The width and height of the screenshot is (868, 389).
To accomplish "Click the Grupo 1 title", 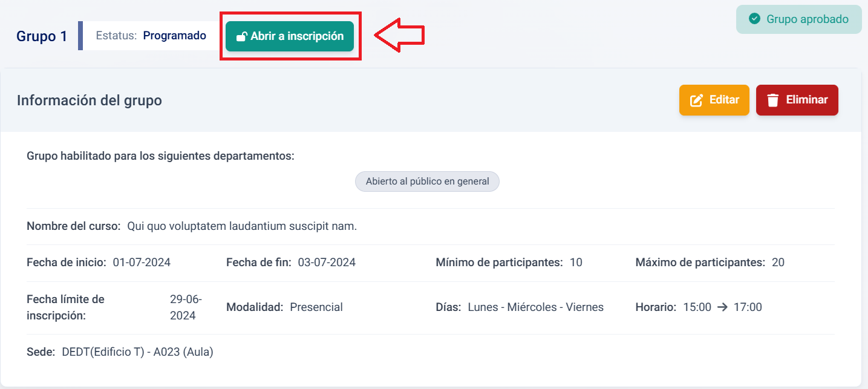I will [x=42, y=36].
